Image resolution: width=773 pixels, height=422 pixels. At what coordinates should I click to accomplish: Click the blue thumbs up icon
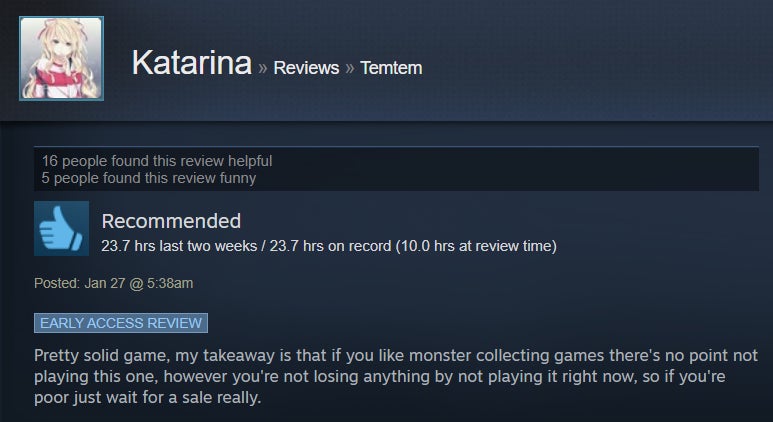click(x=62, y=228)
